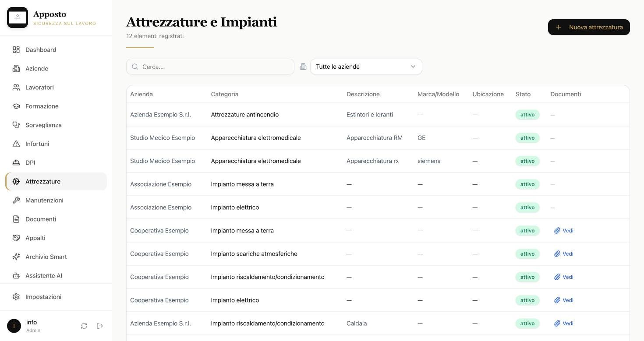
Task: Click the info Admin user avatar
Action: coord(14,326)
